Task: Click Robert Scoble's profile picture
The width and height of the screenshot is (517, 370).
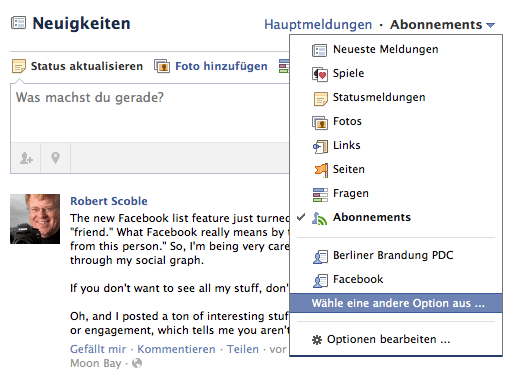Action: coord(35,219)
